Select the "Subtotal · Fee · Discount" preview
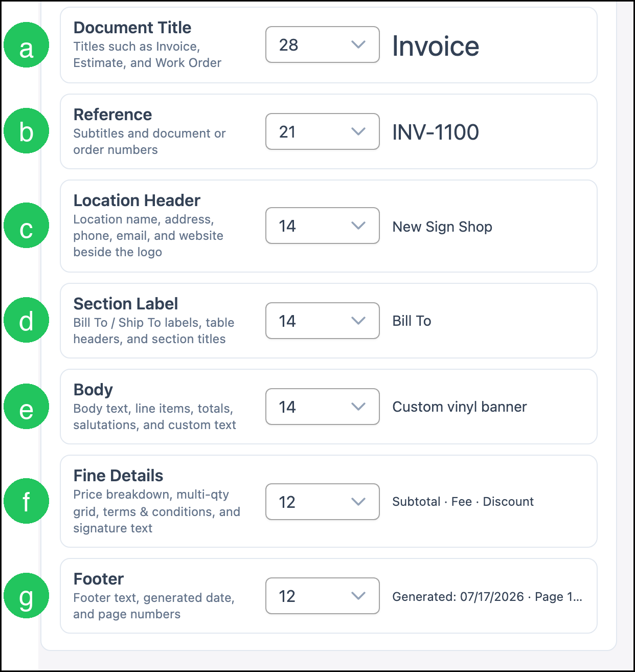The width and height of the screenshot is (635, 672). 463,502
